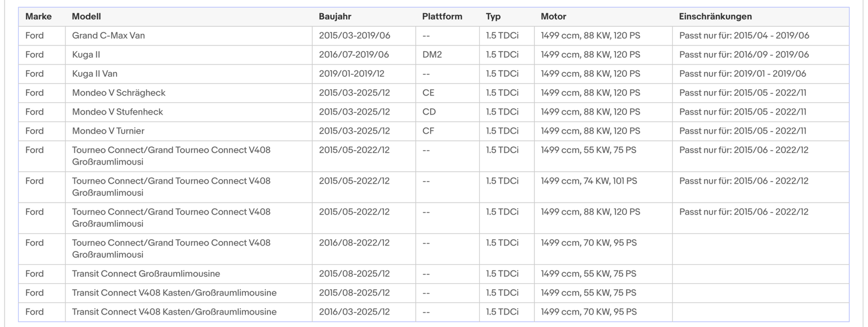The image size is (868, 327).
Task: Click the DM2 platform cell
Action: pyautogui.click(x=447, y=54)
